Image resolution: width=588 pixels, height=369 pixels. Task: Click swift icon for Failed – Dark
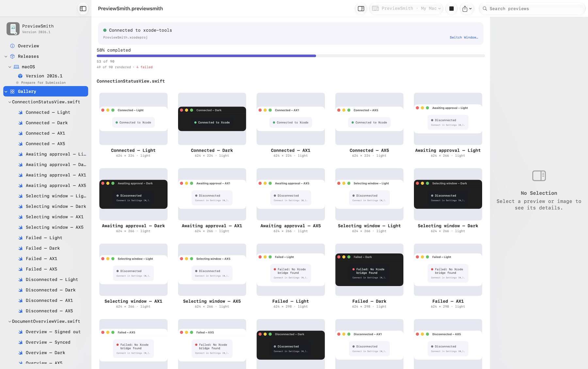click(x=20, y=248)
